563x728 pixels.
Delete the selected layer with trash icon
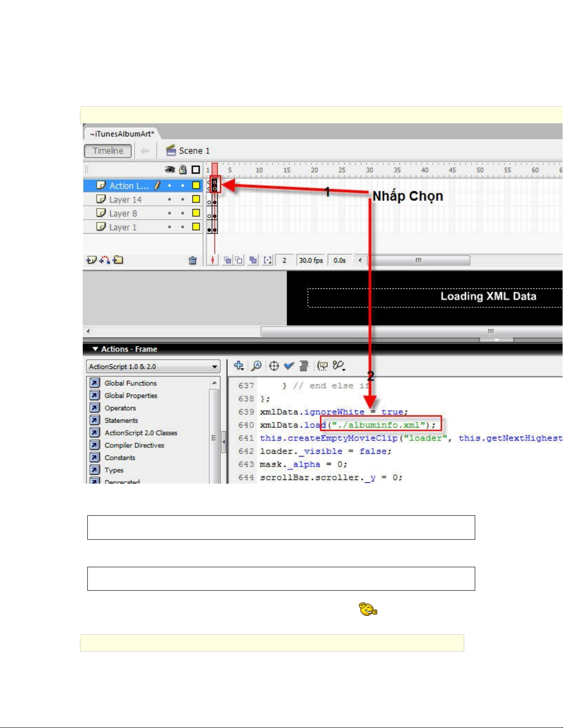(x=193, y=260)
